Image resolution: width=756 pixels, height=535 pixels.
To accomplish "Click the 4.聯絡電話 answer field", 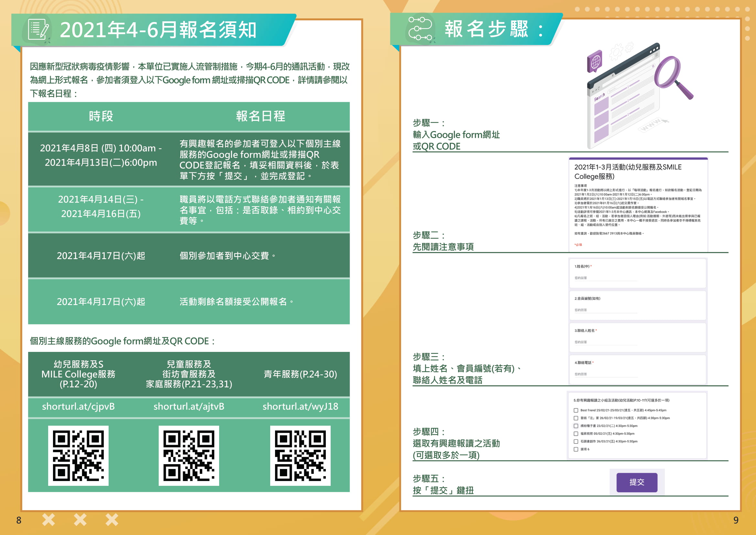I will tap(606, 375).
